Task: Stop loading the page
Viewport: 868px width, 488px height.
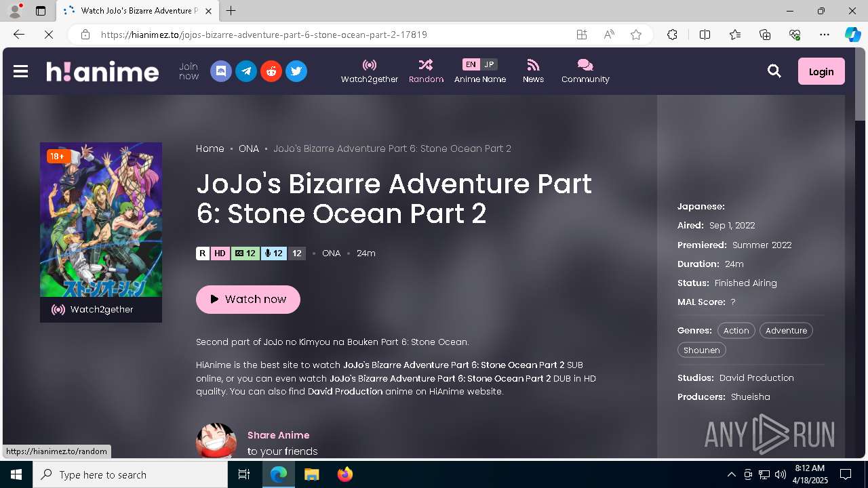Action: pyautogui.click(x=48, y=35)
